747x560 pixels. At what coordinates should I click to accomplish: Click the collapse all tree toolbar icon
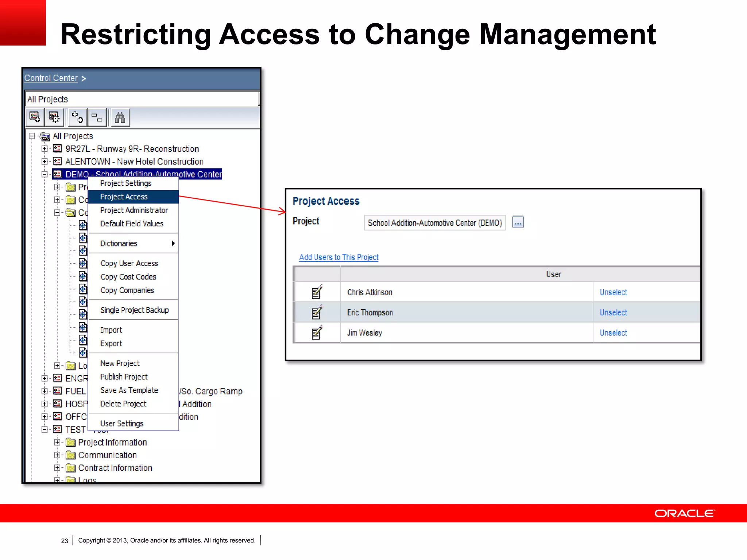coord(97,117)
